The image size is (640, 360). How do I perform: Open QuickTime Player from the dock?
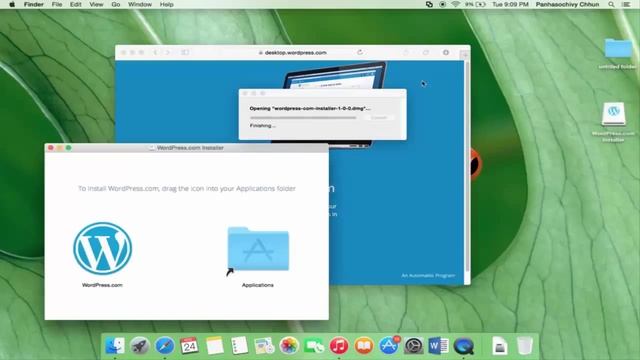click(x=463, y=346)
